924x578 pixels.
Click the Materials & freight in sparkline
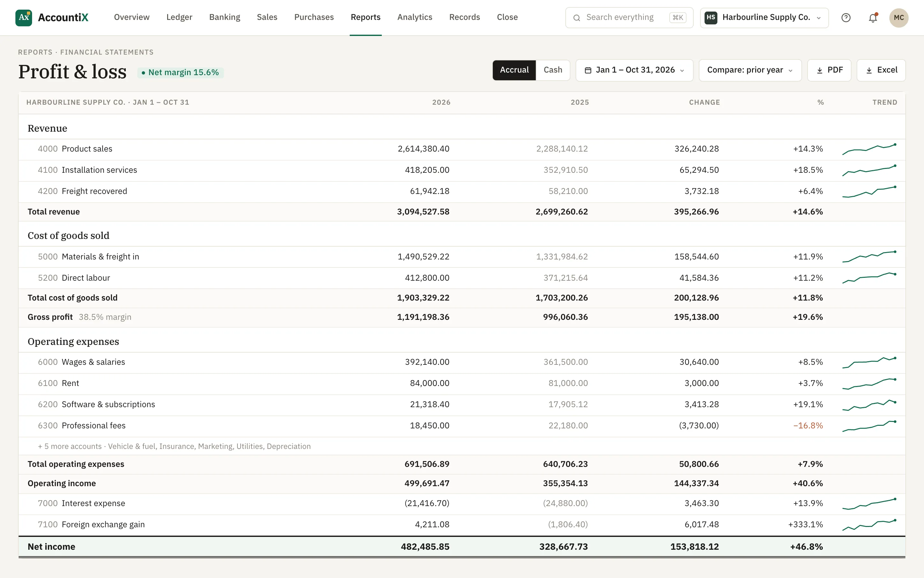click(x=869, y=257)
